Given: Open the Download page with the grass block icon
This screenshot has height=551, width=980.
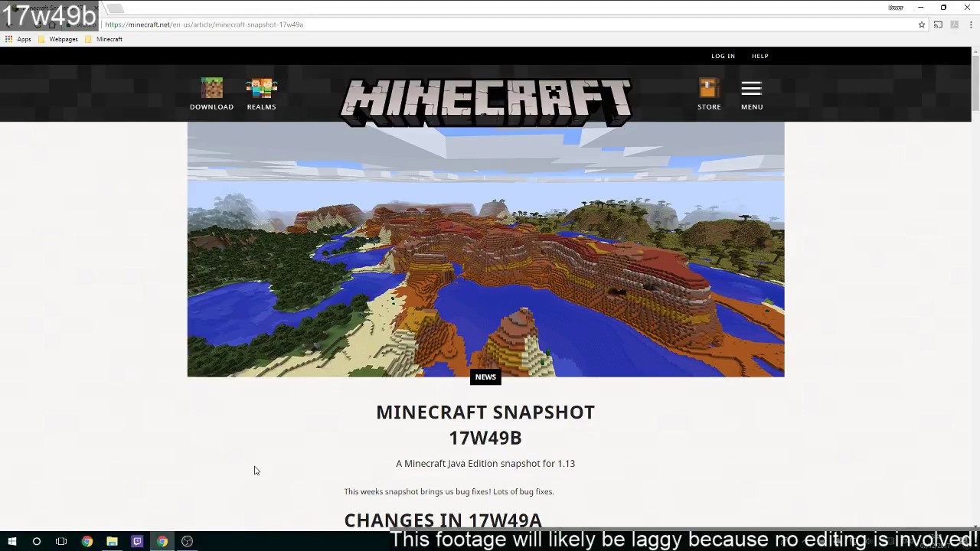Looking at the screenshot, I should (x=211, y=94).
